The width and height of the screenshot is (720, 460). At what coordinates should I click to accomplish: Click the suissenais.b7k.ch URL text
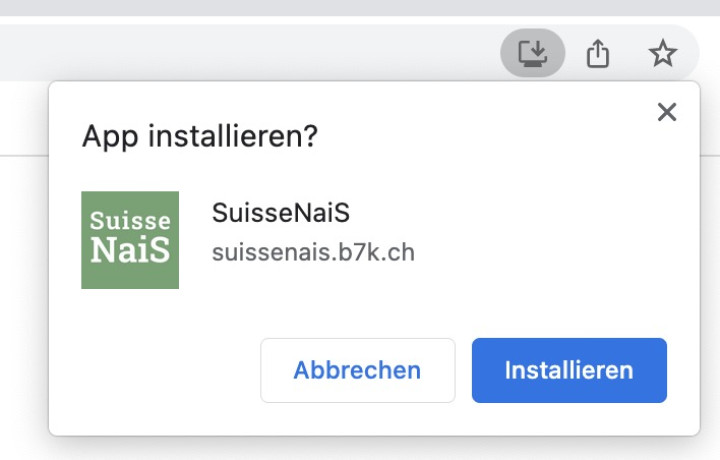313,252
